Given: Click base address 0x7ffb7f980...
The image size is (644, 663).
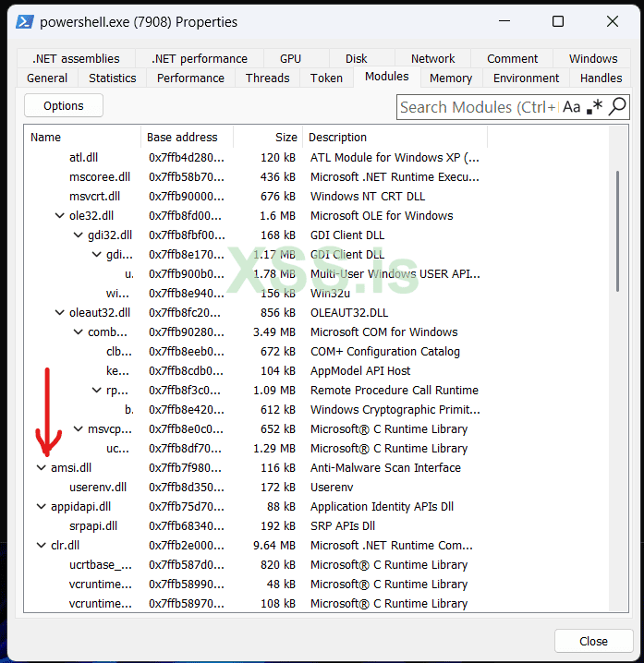Looking at the screenshot, I should 186,467.
